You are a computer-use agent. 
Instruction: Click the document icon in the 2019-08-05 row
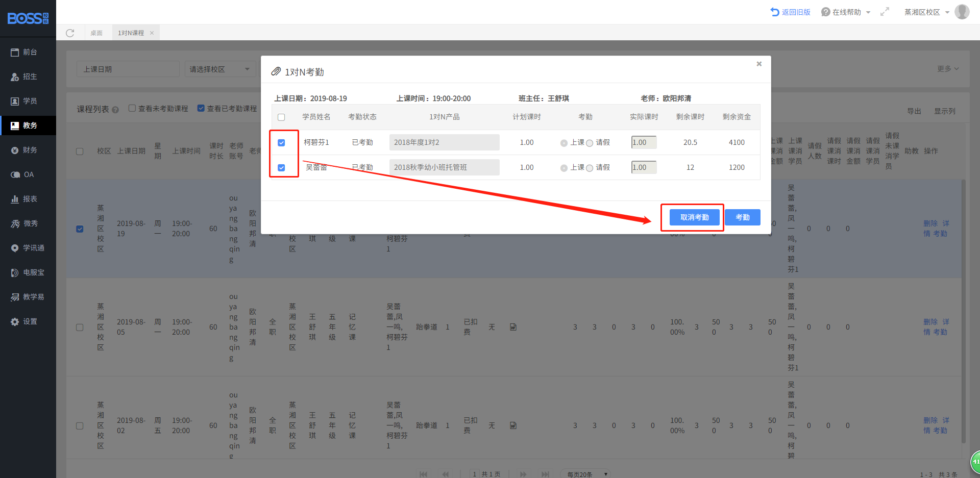pos(513,327)
